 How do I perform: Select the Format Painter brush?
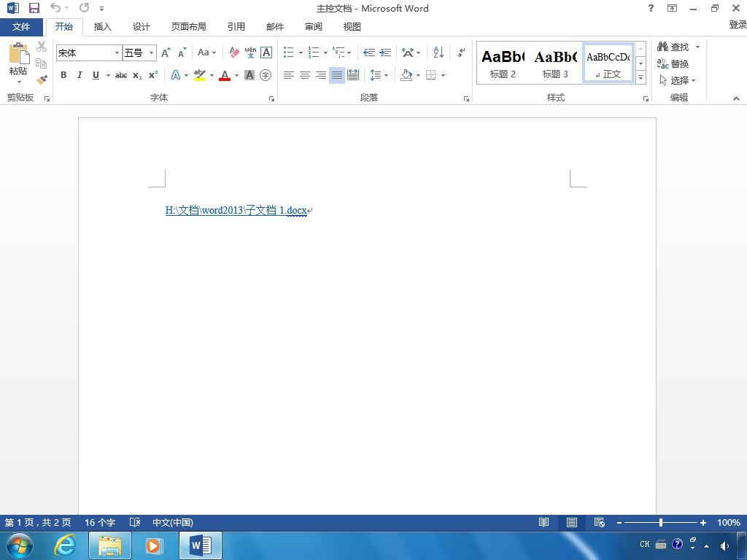coord(42,79)
